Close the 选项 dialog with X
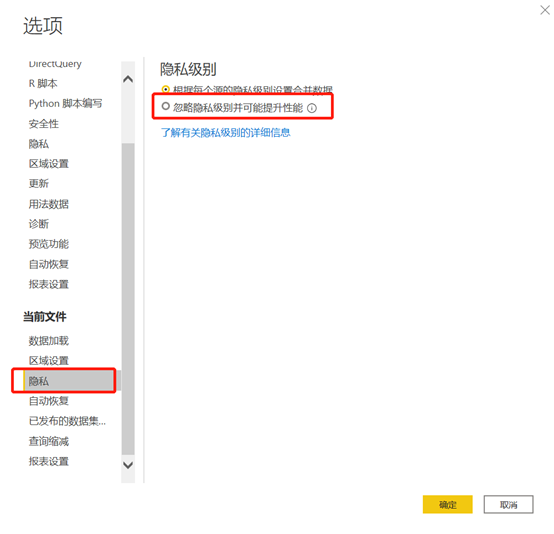The width and height of the screenshot is (554, 534). tap(545, 10)
